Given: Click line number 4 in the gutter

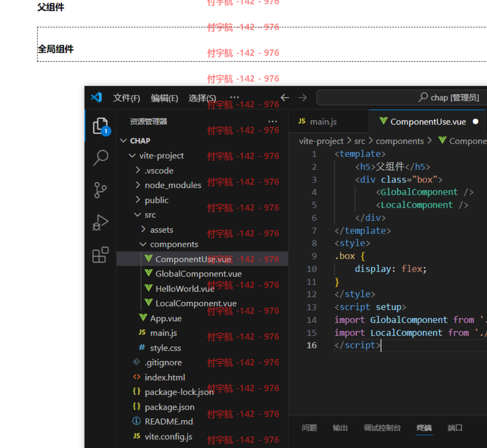Looking at the screenshot, I should point(314,192).
